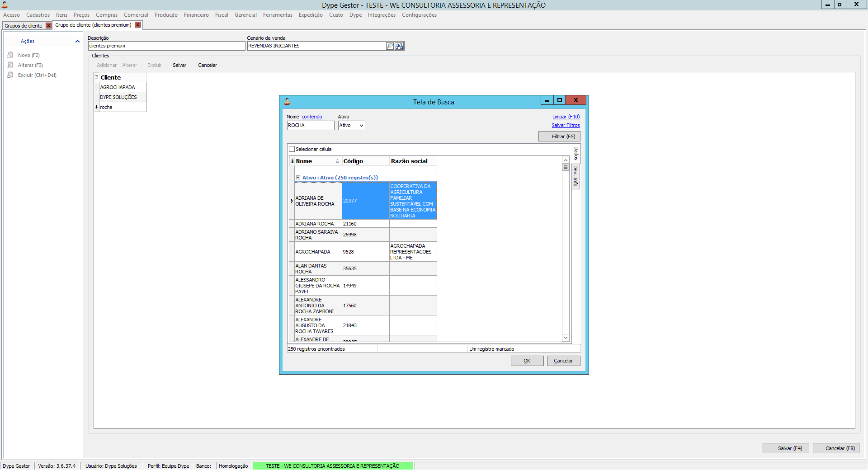Open the Gerencial menu
868x470 pixels.
click(x=245, y=15)
